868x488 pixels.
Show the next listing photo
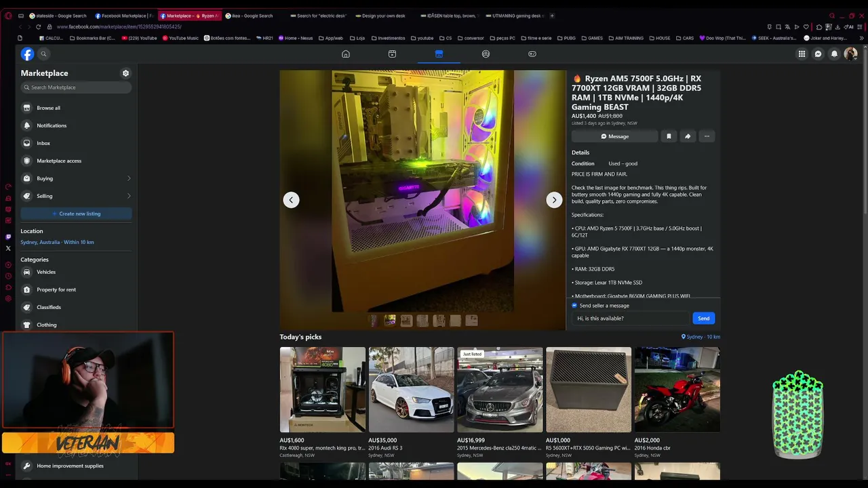[554, 200]
